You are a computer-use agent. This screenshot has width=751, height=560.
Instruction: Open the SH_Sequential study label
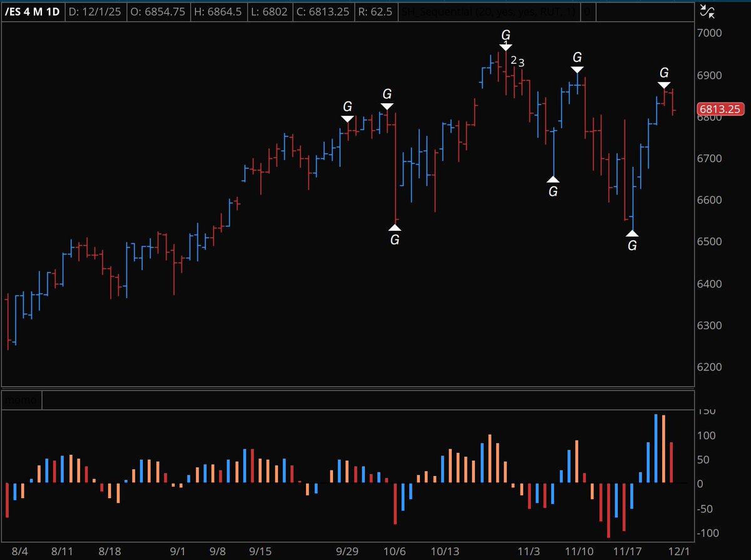490,11
